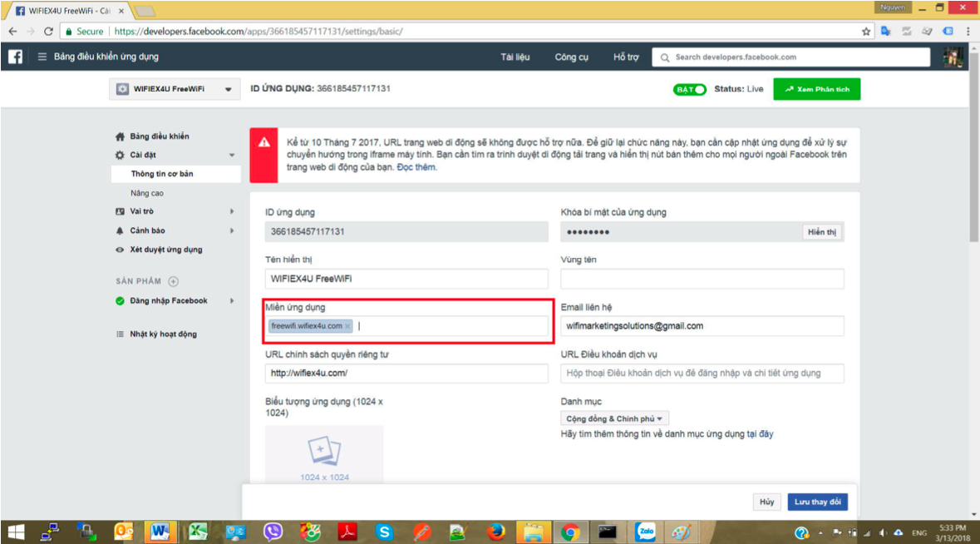The width and height of the screenshot is (980, 544).
Task: Open Chrome's three-dot menu
Action: pyautogui.click(x=968, y=32)
